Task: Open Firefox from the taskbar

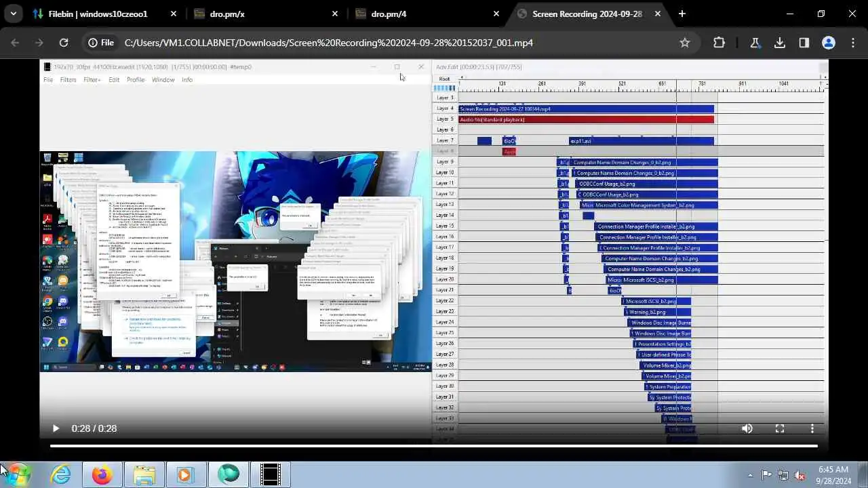Action: coord(102,474)
